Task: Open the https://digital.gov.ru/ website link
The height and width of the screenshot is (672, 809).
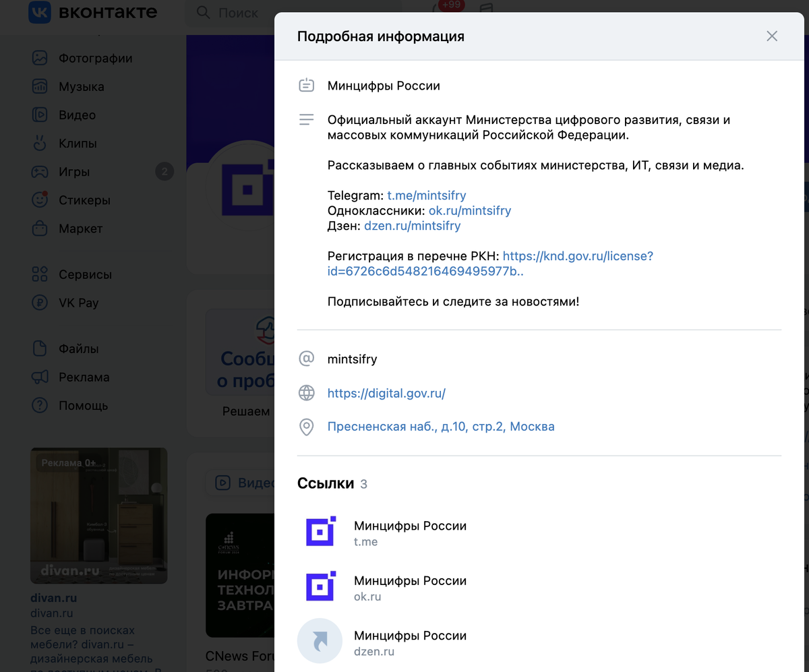Action: 386,393
